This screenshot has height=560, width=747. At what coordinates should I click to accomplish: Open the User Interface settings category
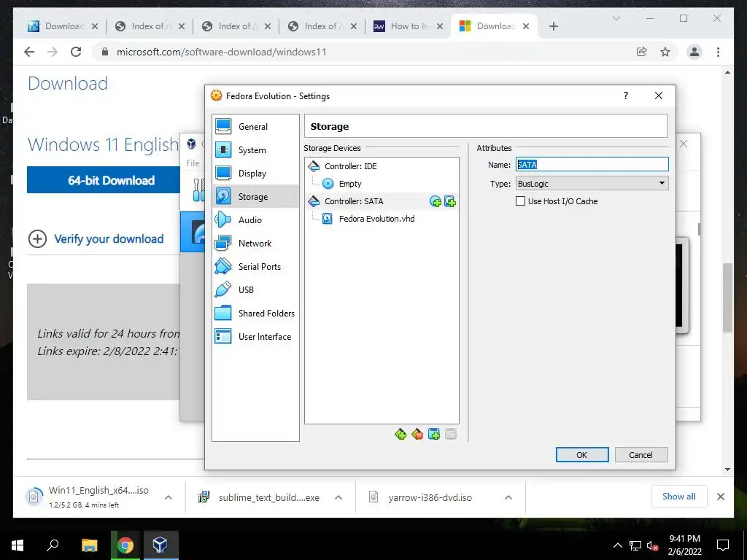click(x=255, y=336)
